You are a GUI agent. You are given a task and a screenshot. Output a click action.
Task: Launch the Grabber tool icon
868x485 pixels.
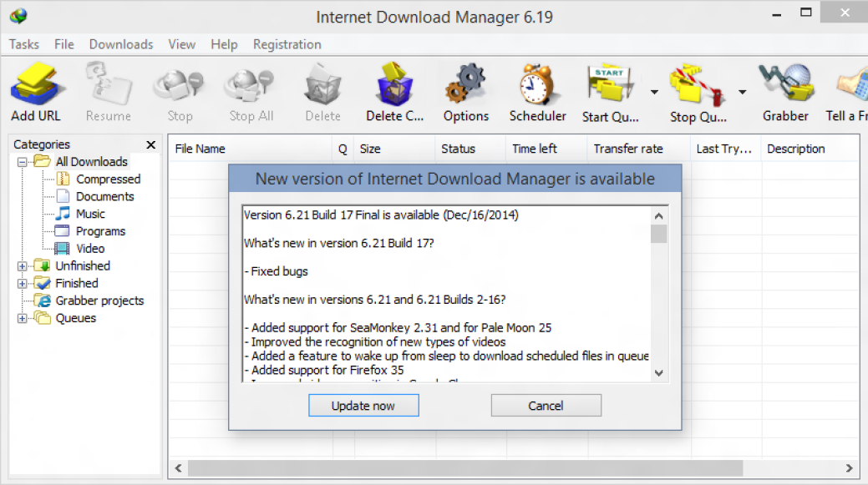click(785, 84)
